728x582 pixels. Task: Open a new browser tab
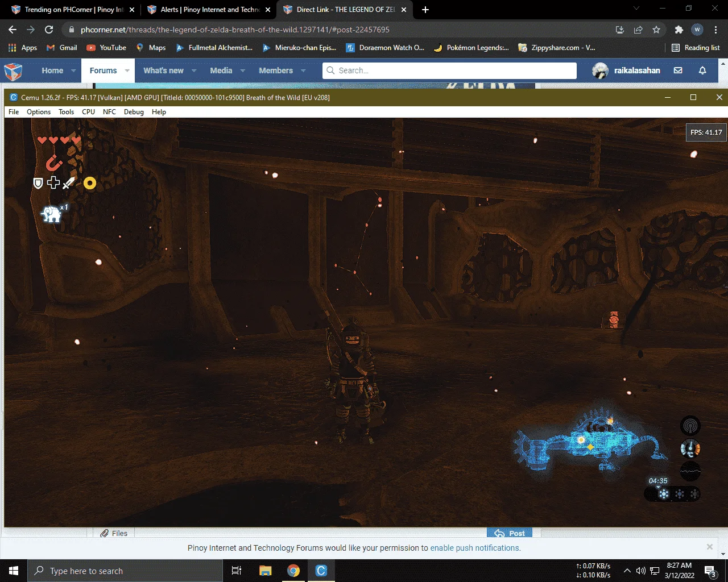(x=425, y=10)
